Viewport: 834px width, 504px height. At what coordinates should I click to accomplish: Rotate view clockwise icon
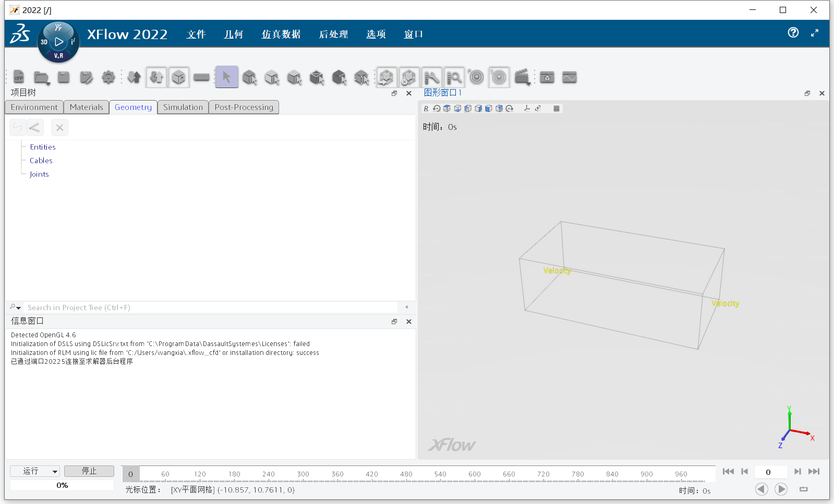(x=510, y=108)
